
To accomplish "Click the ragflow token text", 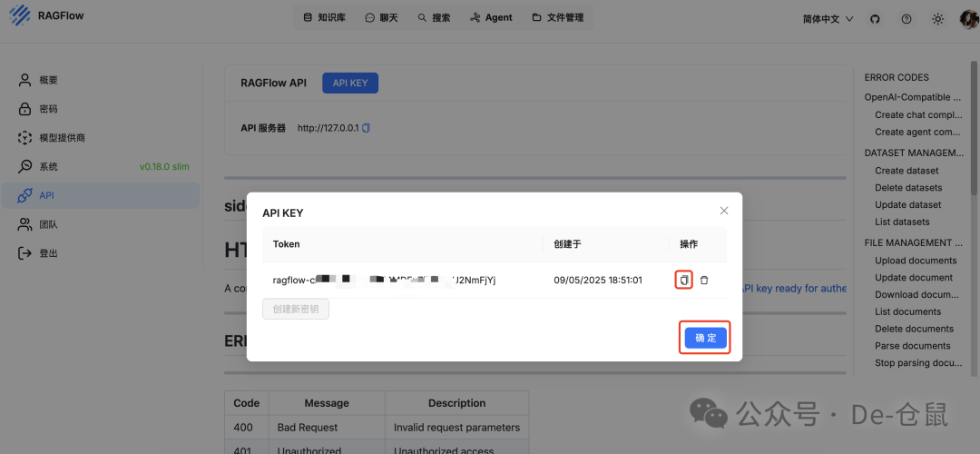I will point(384,281).
